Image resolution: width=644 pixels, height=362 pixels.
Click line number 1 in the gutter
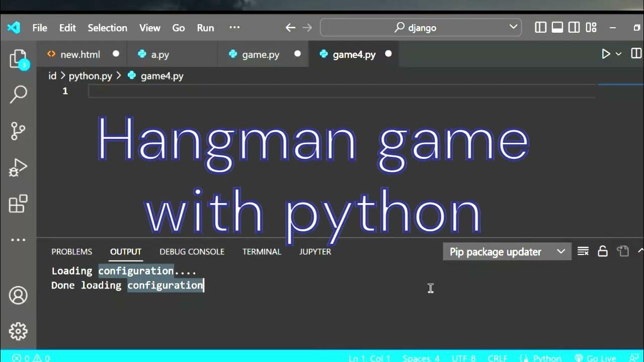click(65, 91)
